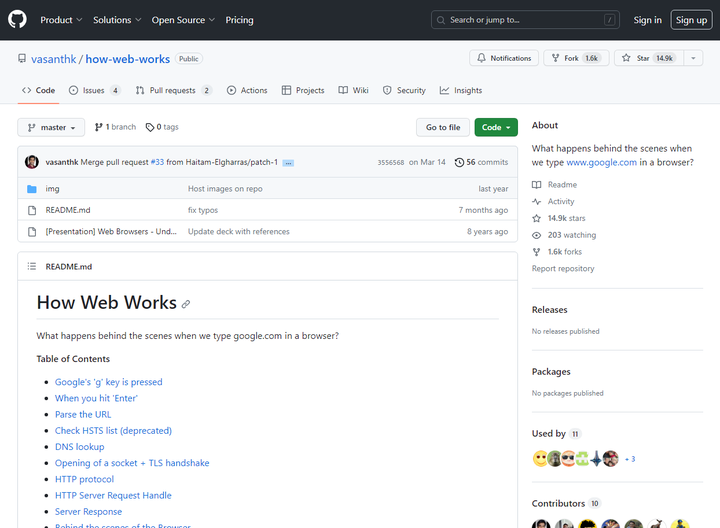The width and height of the screenshot is (720, 528).
Task: Switch to the Security tab
Action: 404,90
